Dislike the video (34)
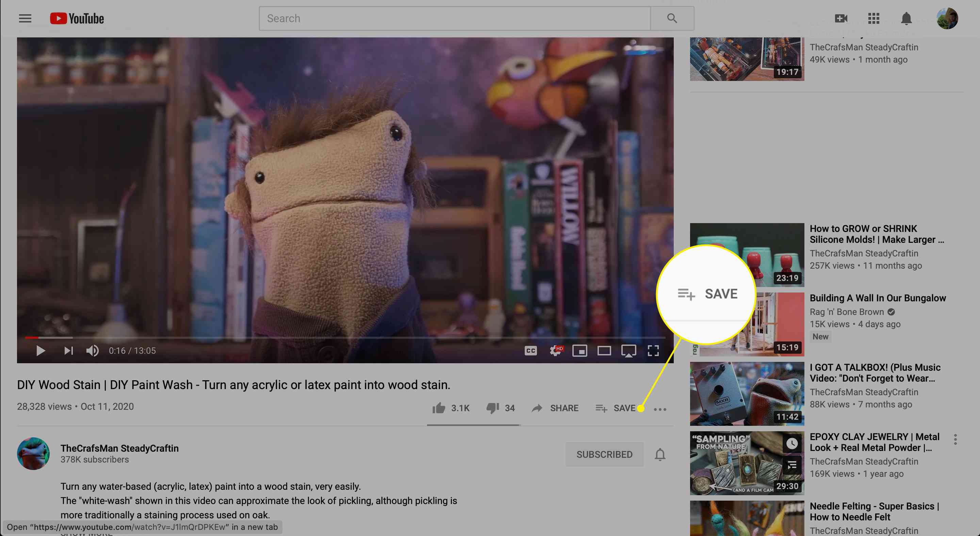Viewport: 980px width, 536px height. pyautogui.click(x=500, y=408)
